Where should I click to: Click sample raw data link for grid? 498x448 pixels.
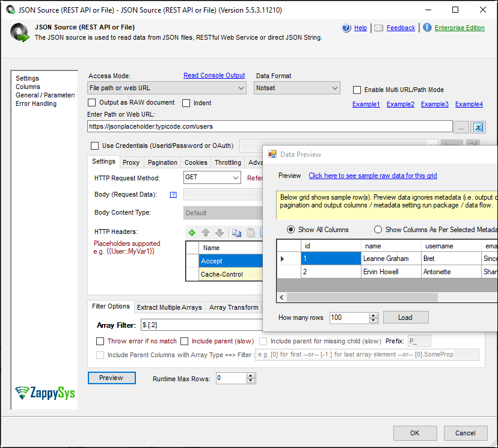[x=372, y=176]
